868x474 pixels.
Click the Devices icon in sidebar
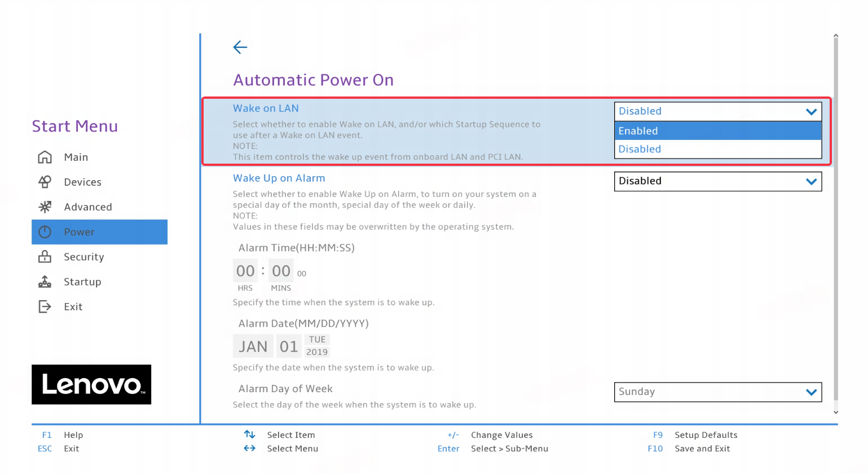tap(45, 182)
